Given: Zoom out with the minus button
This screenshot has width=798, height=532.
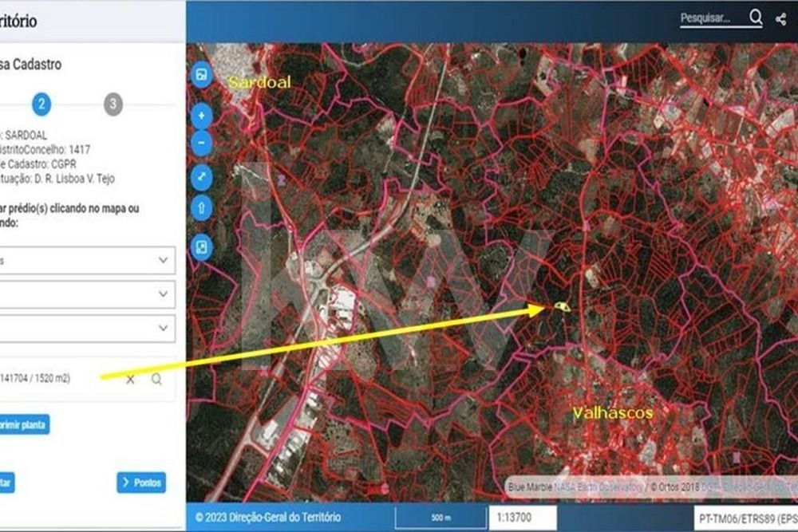Looking at the screenshot, I should tap(202, 143).
